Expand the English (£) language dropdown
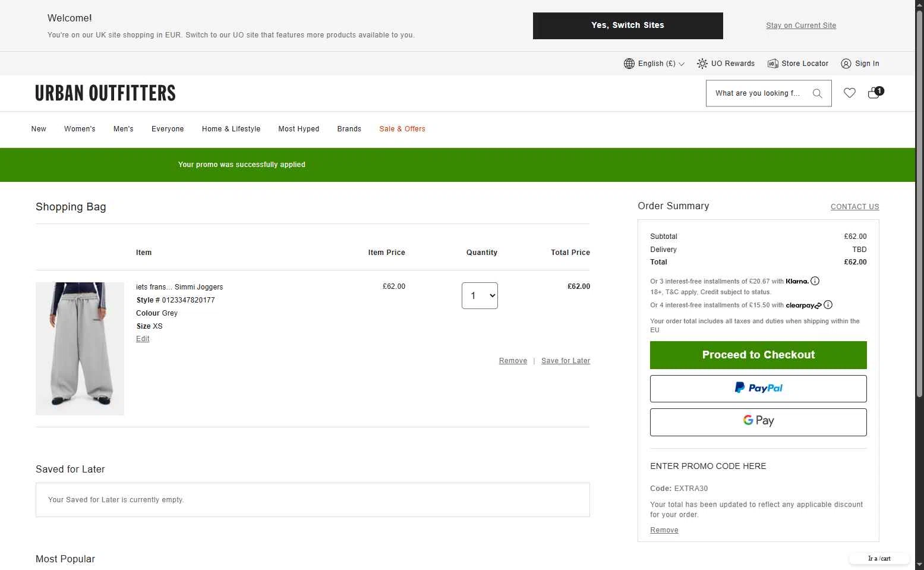This screenshot has height=570, width=924. coord(661,64)
